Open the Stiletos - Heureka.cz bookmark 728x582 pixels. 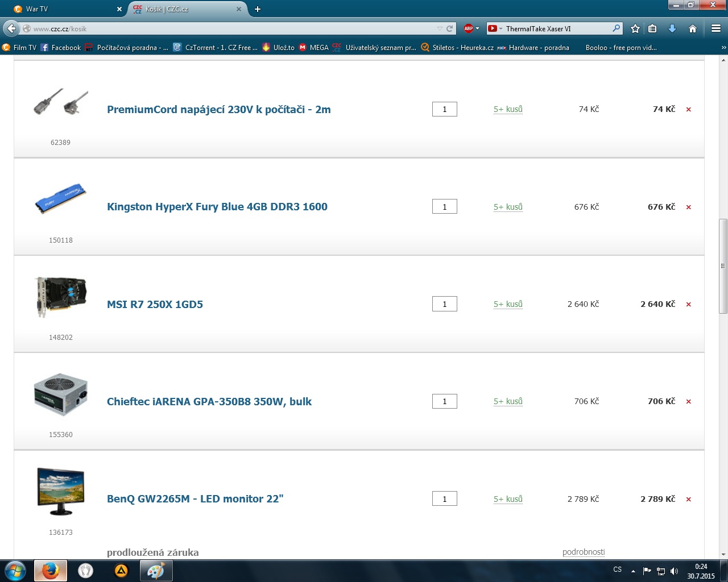(x=457, y=48)
